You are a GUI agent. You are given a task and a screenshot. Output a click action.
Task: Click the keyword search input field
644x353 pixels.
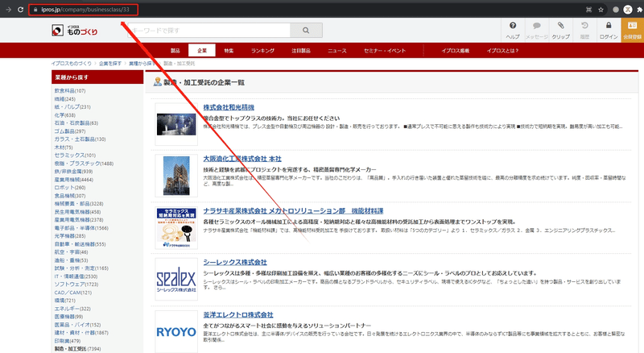pos(208,30)
